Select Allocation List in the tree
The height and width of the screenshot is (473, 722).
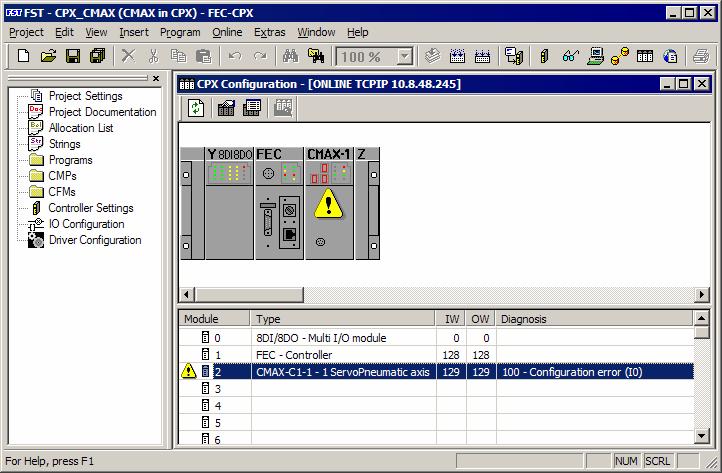click(81, 128)
